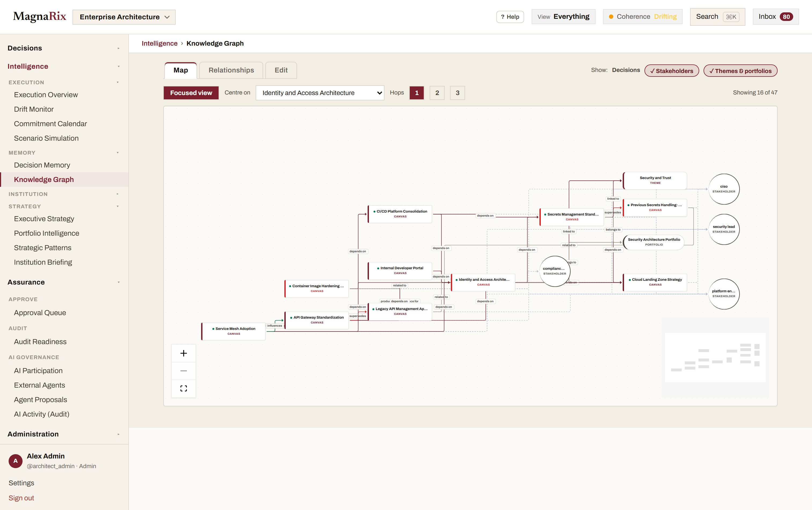Select the security lead stakeholder node
812x510 pixels.
[x=724, y=229]
